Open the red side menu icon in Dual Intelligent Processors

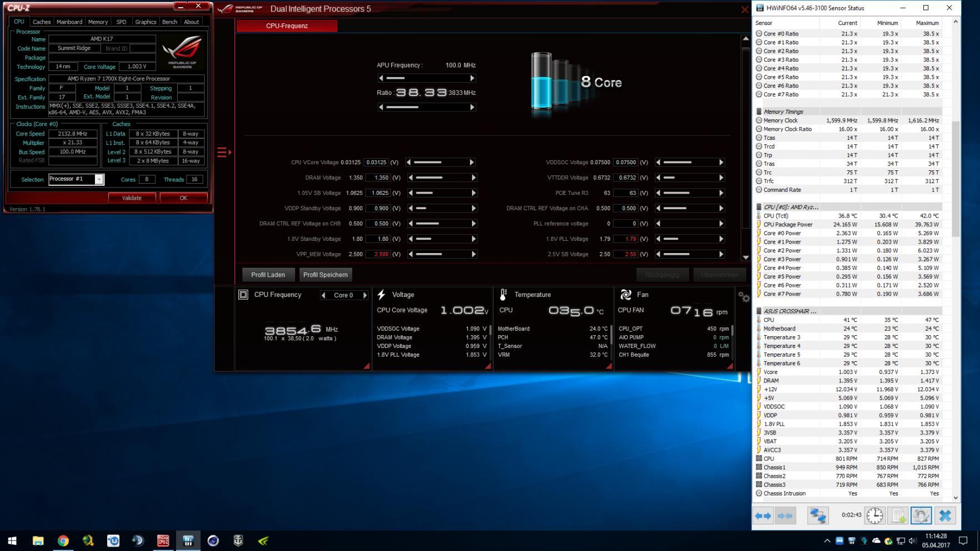[224, 152]
